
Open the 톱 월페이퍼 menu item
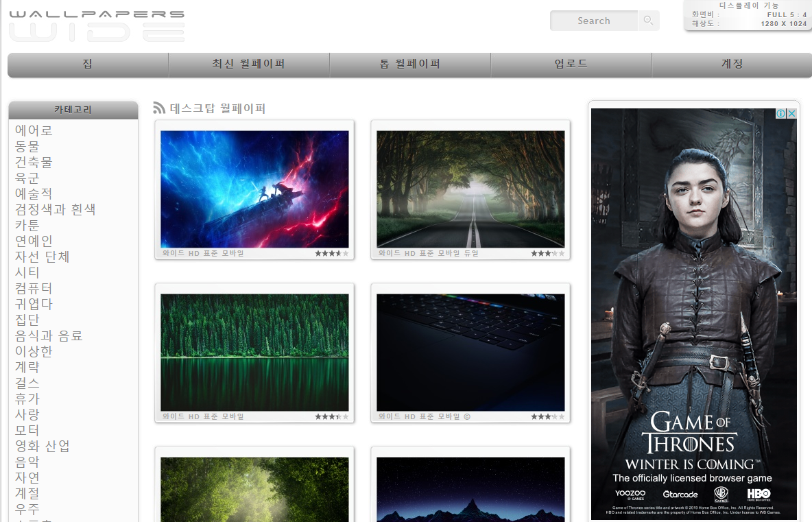coord(410,64)
